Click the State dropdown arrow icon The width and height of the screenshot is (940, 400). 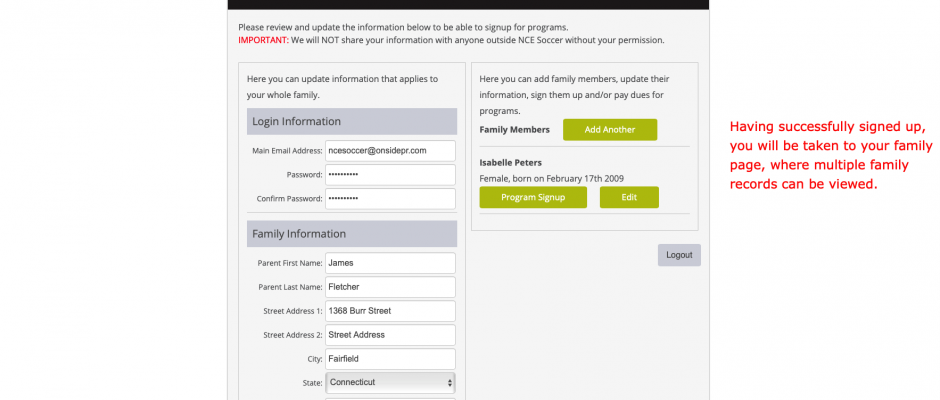tap(450, 382)
